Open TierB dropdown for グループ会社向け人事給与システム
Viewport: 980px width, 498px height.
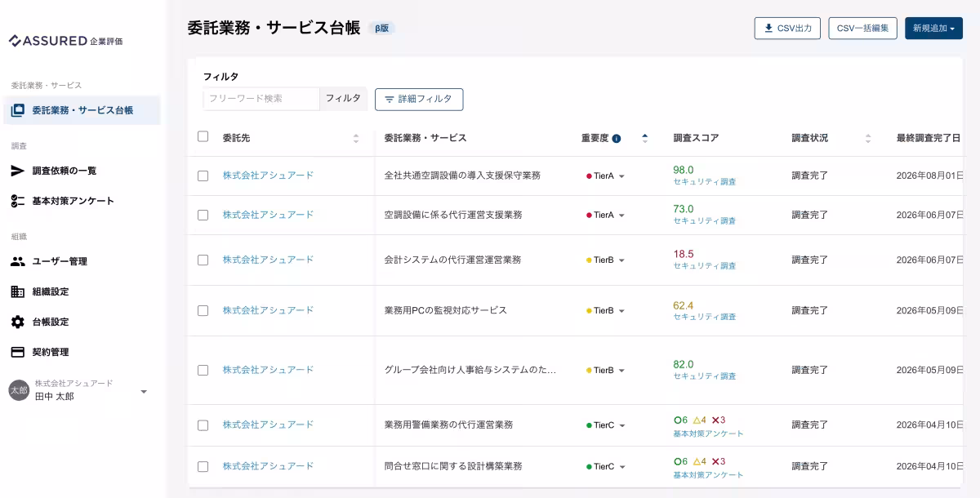coord(606,371)
